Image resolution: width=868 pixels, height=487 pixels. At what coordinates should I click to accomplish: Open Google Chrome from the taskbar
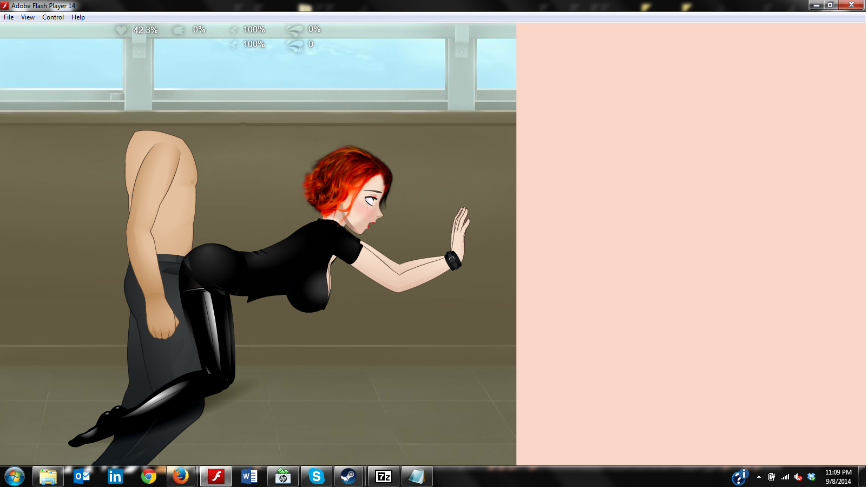coord(149,477)
